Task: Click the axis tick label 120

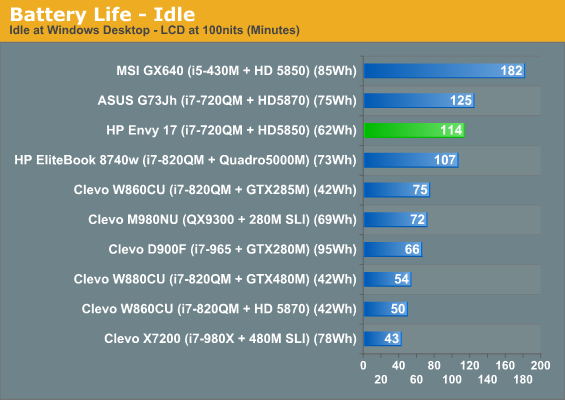Action: pos(470,365)
